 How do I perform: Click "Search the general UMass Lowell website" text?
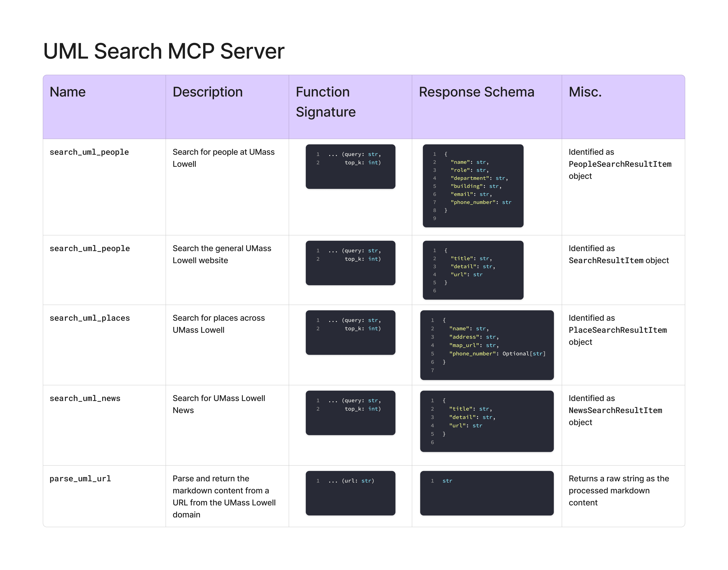pos(222,254)
